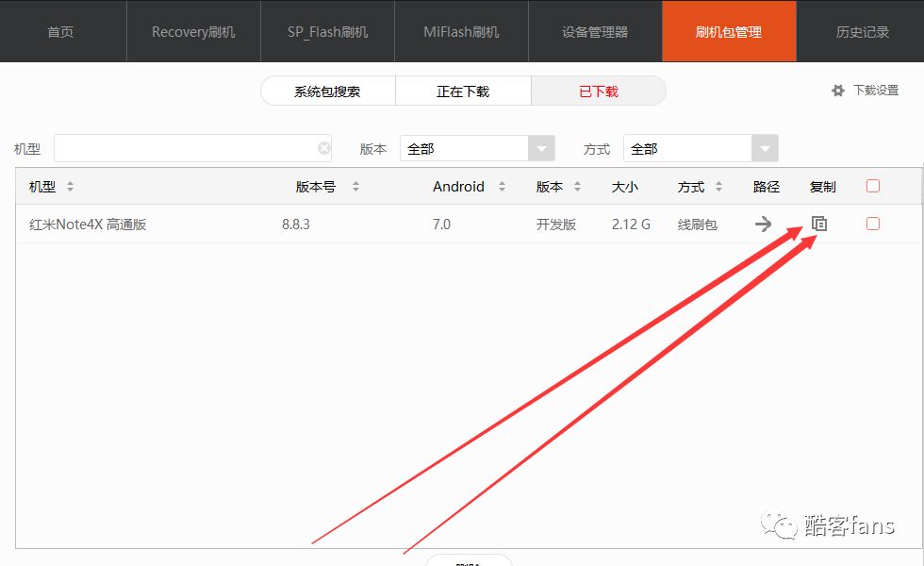Switch to SP_Flash刷机 tab
The width and height of the screenshot is (924, 566).
(328, 32)
